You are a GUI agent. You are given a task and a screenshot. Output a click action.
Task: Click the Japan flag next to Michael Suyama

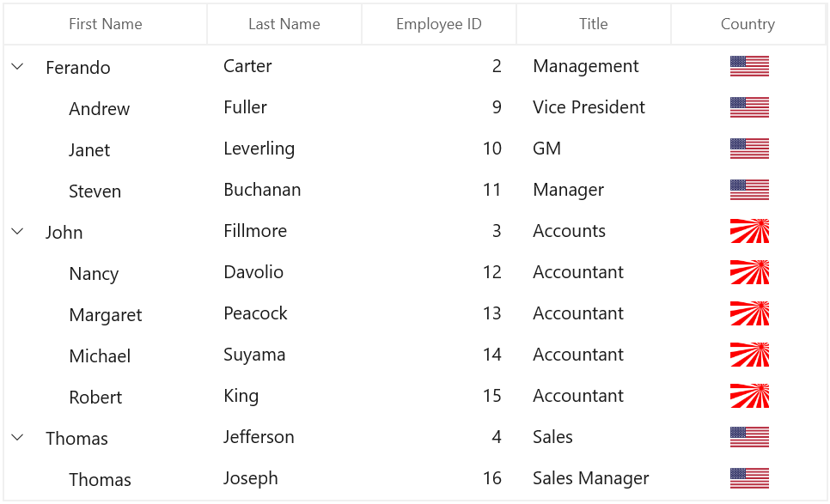[x=748, y=355]
